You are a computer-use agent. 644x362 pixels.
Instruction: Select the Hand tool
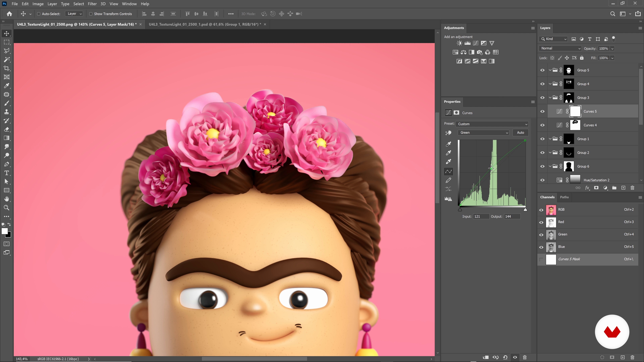click(7, 199)
